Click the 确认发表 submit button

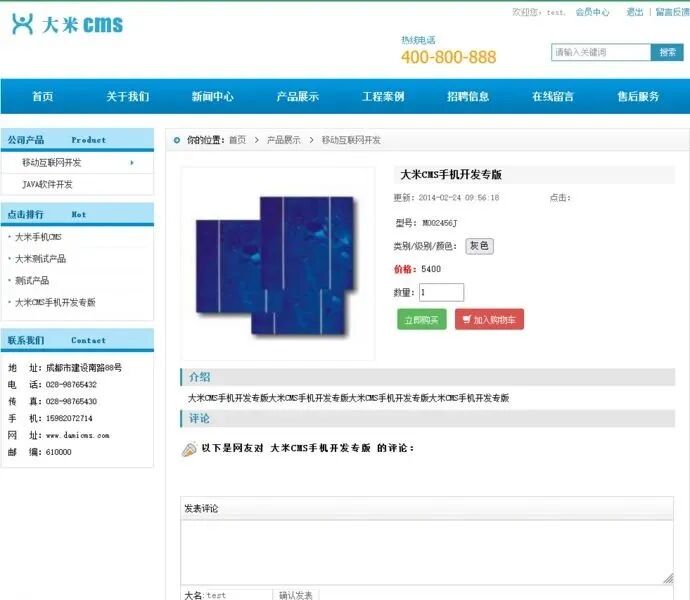(x=296, y=595)
